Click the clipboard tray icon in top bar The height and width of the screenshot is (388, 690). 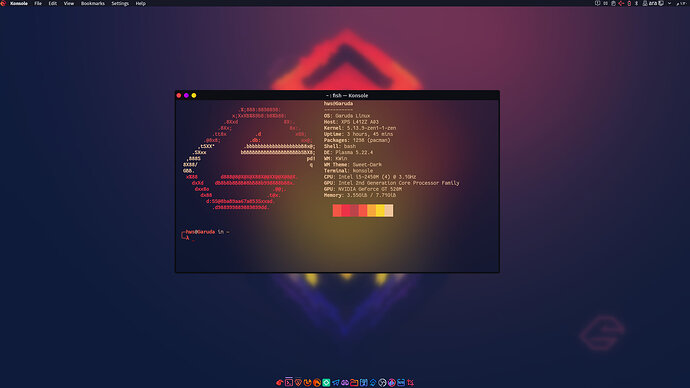coord(613,3)
